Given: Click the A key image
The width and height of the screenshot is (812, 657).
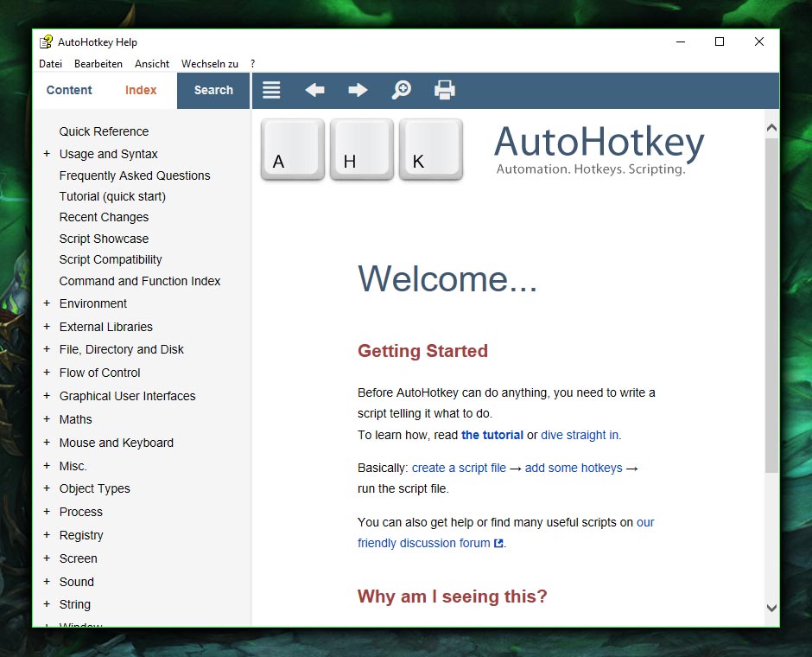Looking at the screenshot, I should [x=293, y=150].
